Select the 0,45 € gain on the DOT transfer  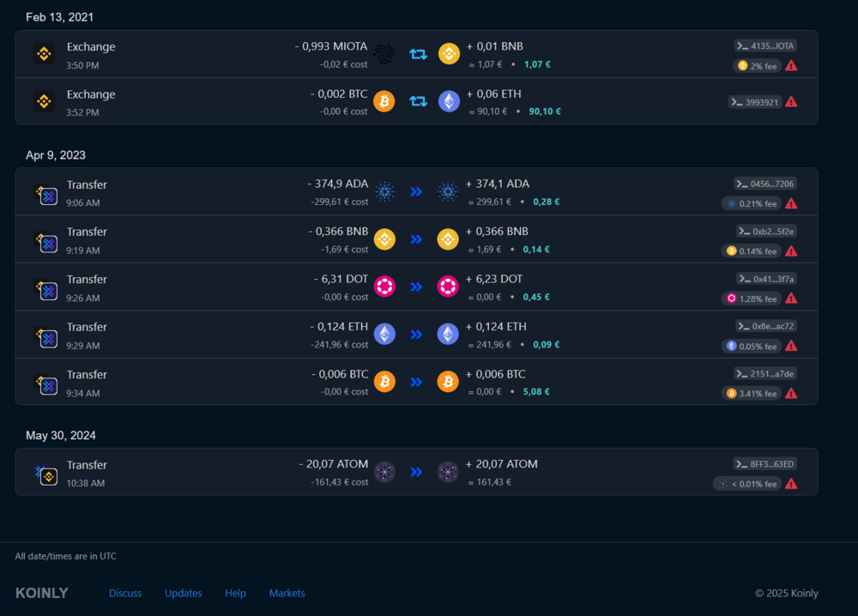click(x=536, y=297)
